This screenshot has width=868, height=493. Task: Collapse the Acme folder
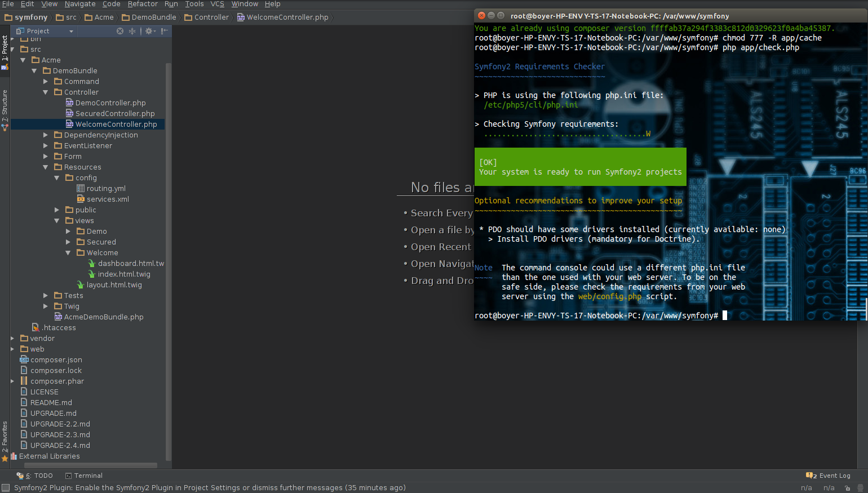(x=23, y=60)
